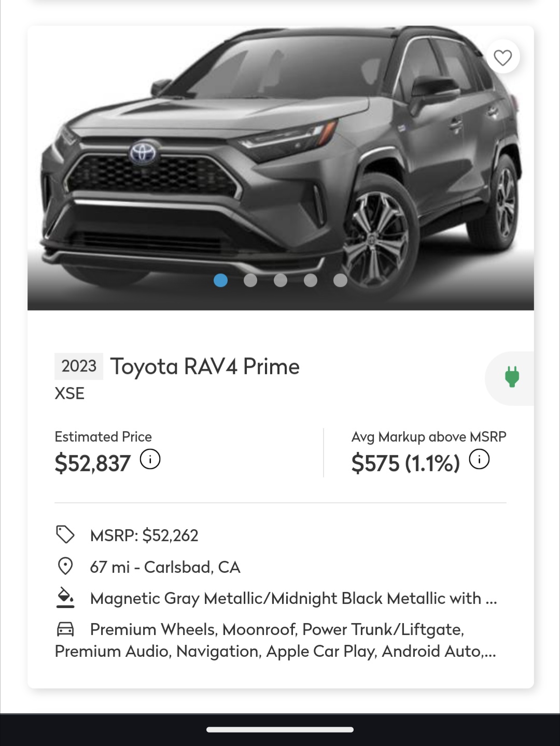Click the car features icon
The width and height of the screenshot is (560, 746).
[65, 629]
